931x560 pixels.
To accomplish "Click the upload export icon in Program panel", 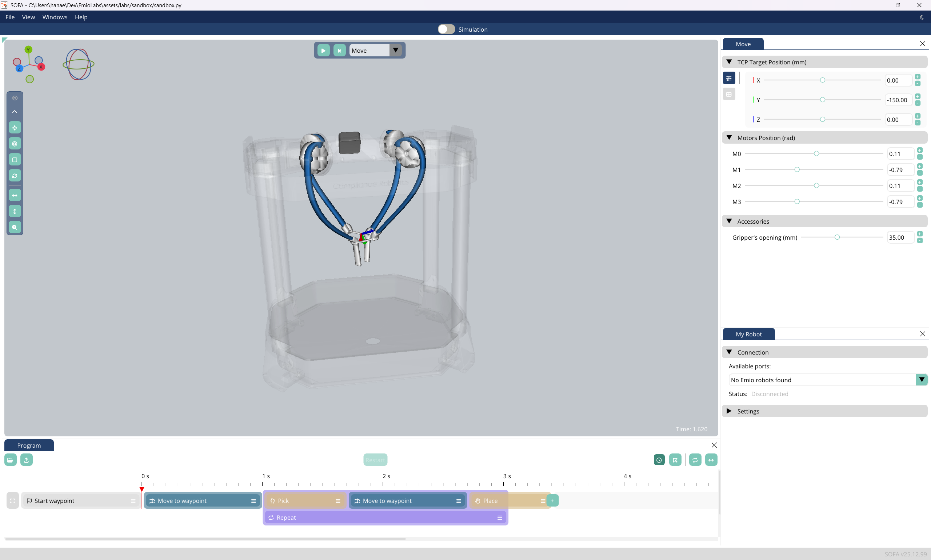I will (27, 460).
